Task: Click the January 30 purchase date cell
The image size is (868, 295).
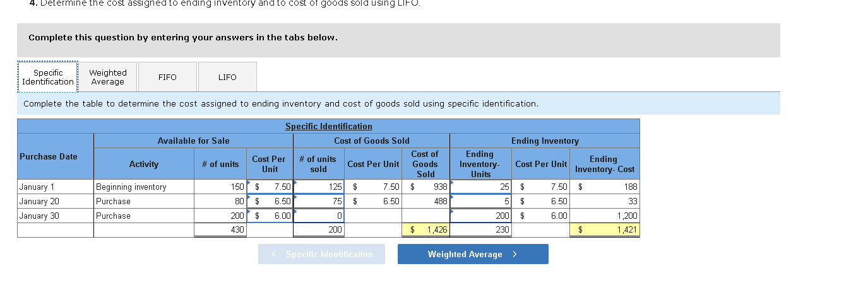Action: click(x=56, y=216)
